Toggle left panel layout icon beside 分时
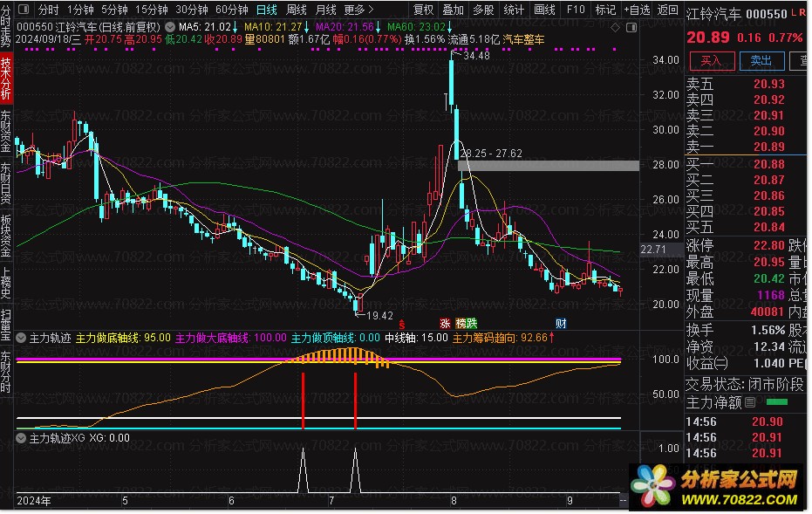Viewport: 812px width, 514px height. [x=24, y=10]
